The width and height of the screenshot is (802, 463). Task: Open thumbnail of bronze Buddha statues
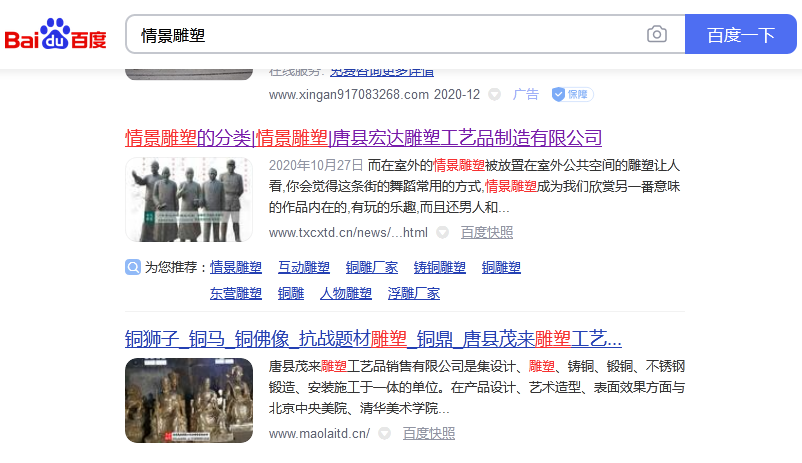[x=189, y=401]
